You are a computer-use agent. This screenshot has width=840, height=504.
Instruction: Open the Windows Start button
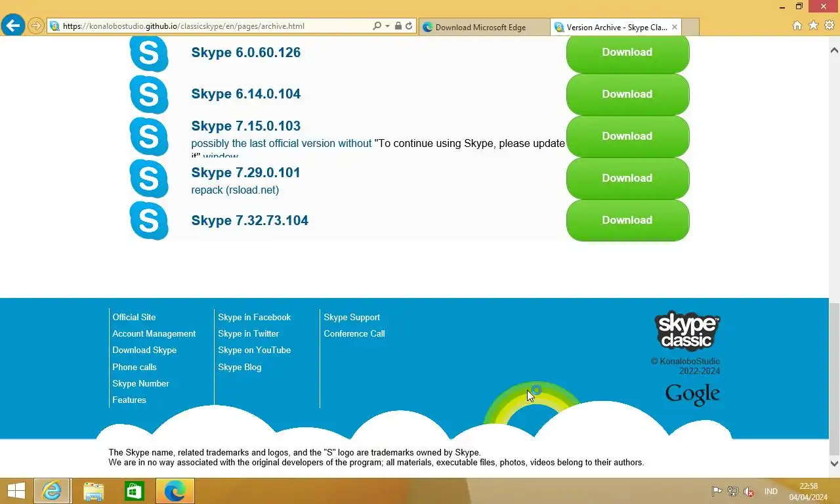coord(16,491)
